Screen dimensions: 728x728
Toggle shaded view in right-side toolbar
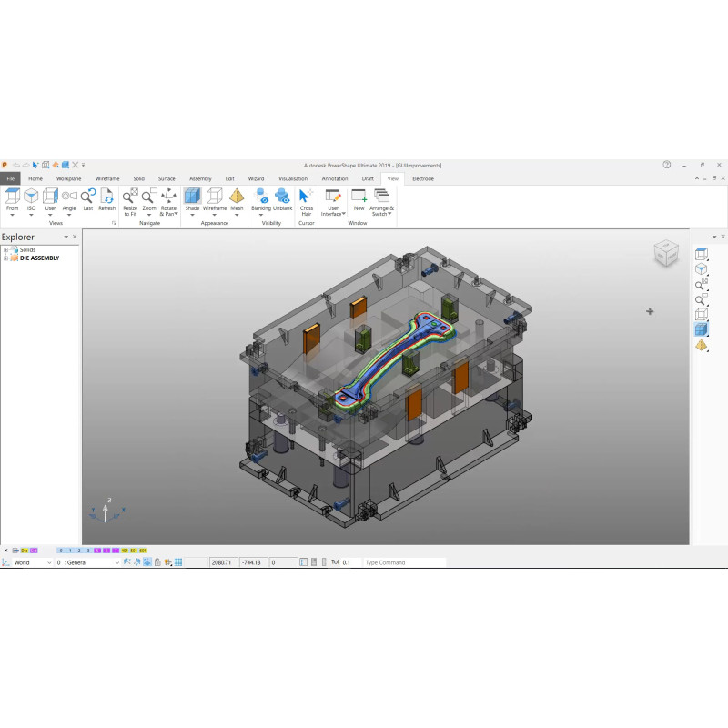pos(701,329)
